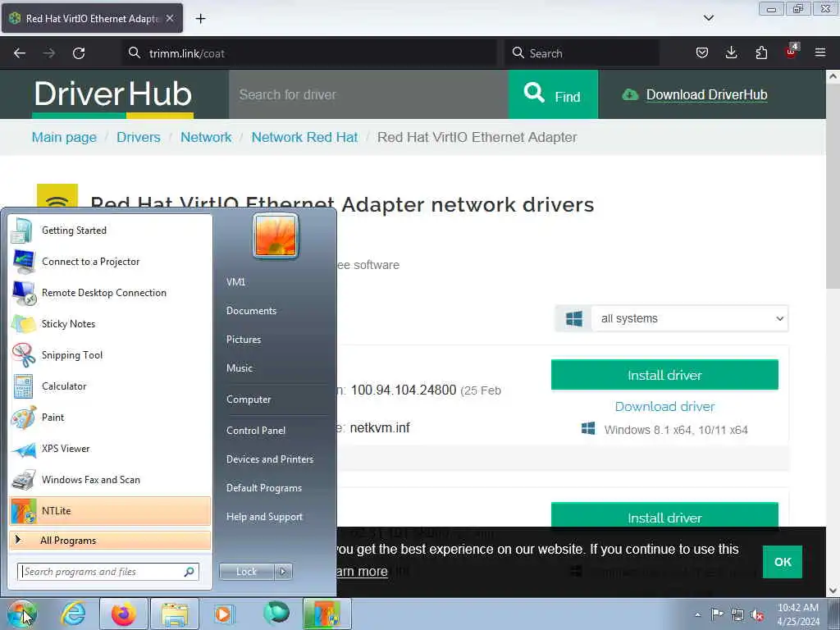This screenshot has height=630, width=840.
Task: Open Windows Explorer folder in taskbar
Action: [x=175, y=614]
